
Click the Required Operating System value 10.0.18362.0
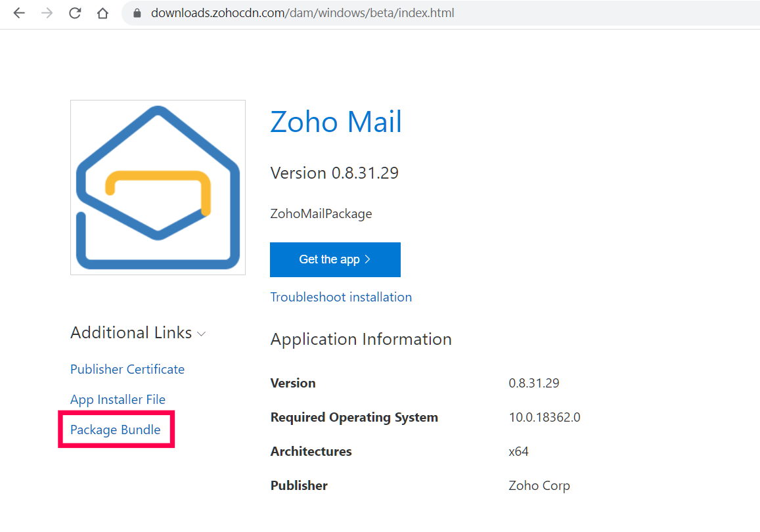544,417
